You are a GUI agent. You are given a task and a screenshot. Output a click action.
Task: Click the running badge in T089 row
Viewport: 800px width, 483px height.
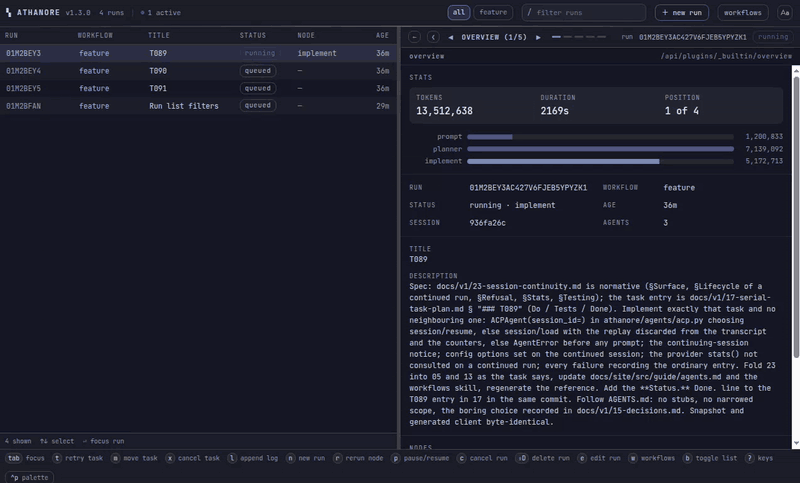[260, 53]
